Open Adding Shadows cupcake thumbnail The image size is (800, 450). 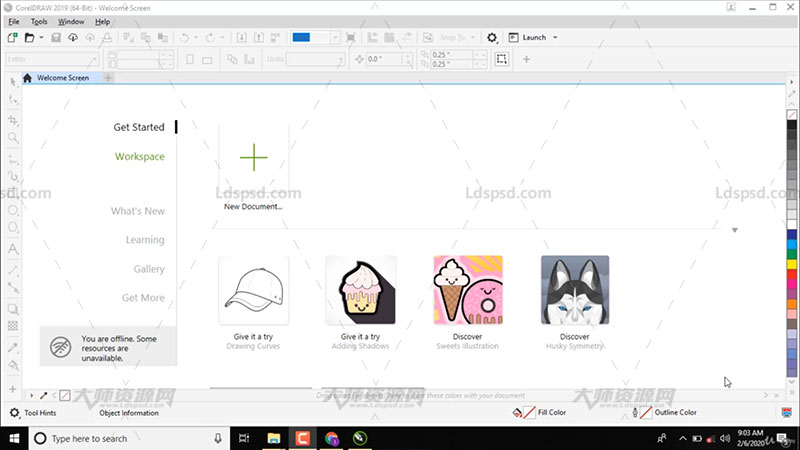361,290
